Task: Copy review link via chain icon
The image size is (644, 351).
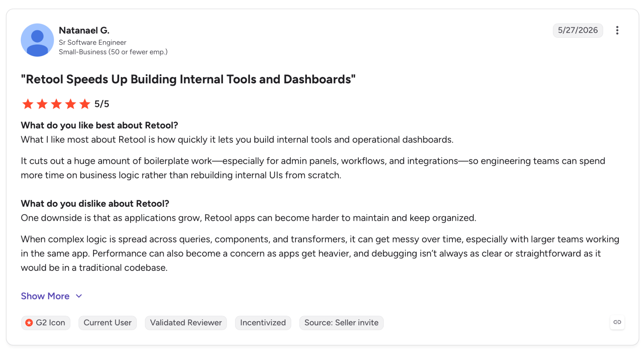Action: (x=617, y=322)
